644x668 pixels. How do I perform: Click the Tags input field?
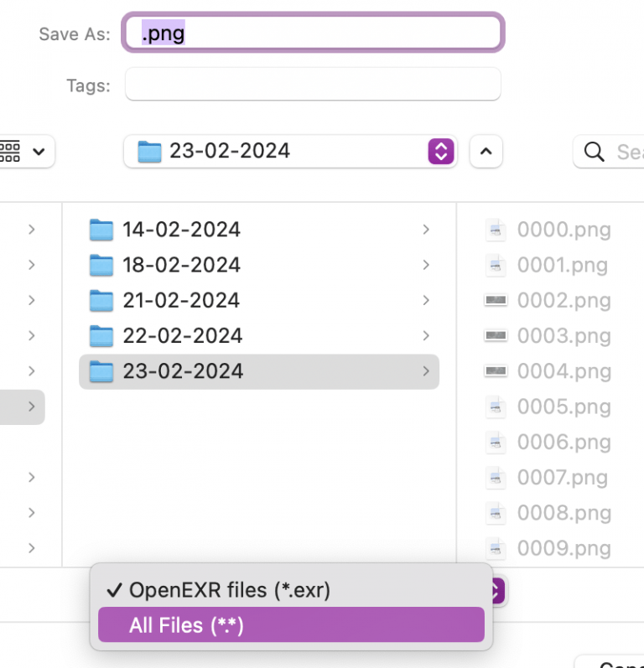coord(313,85)
